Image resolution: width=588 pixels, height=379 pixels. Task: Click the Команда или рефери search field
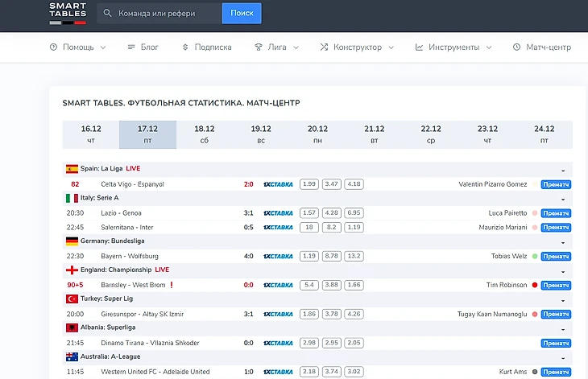[x=167, y=13]
